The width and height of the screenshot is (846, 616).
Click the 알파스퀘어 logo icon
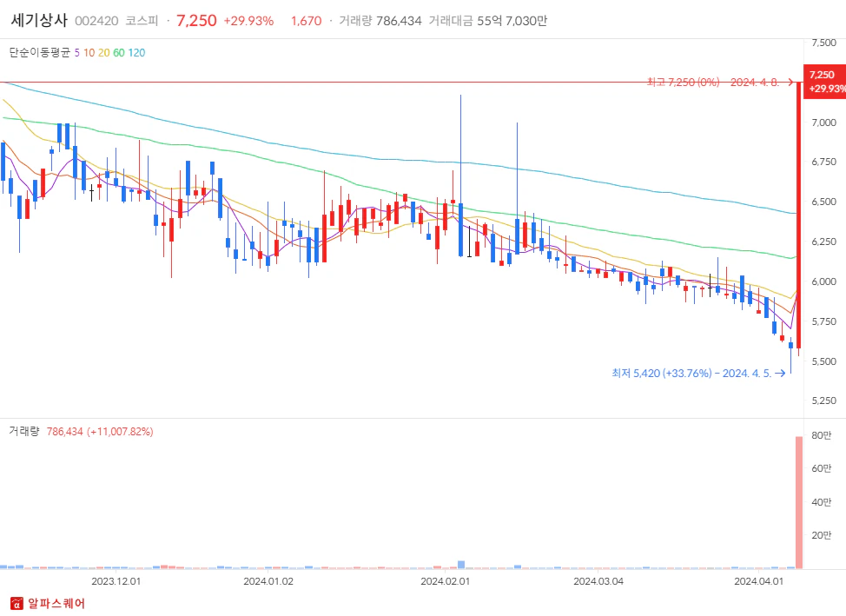point(17,603)
